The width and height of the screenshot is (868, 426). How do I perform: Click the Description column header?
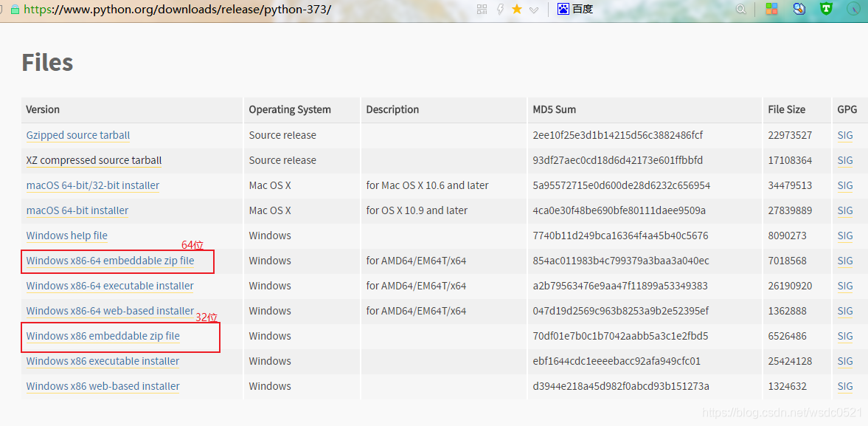392,110
